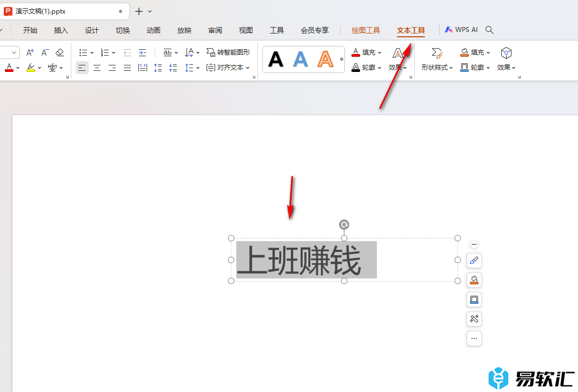The width and height of the screenshot is (578, 392).
Task: Open the 对齐文本 align text dropdown
Action: coord(228,68)
